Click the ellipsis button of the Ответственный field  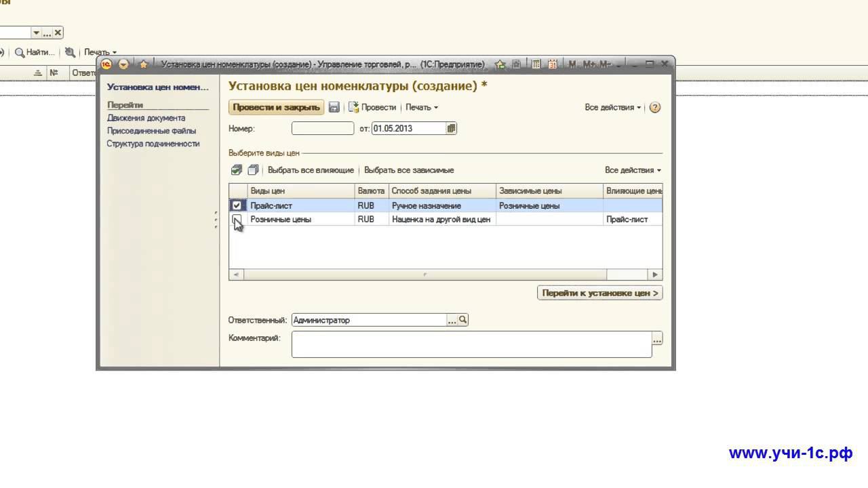click(452, 320)
